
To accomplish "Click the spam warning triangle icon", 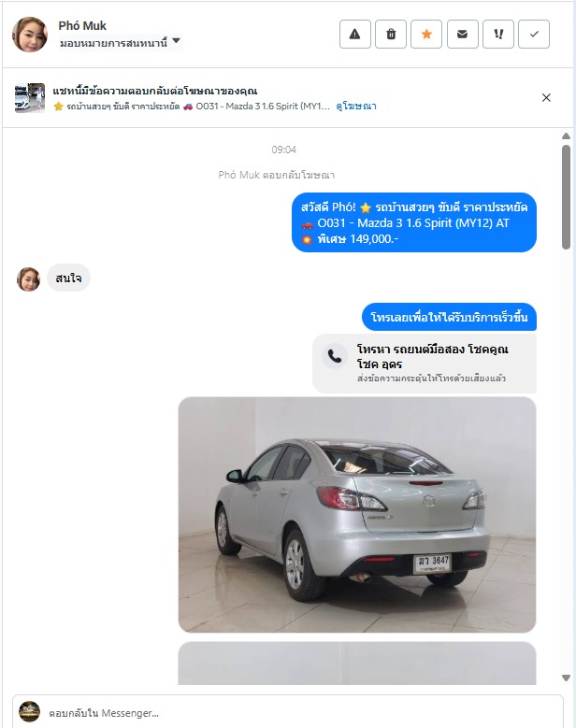I will 355,34.
